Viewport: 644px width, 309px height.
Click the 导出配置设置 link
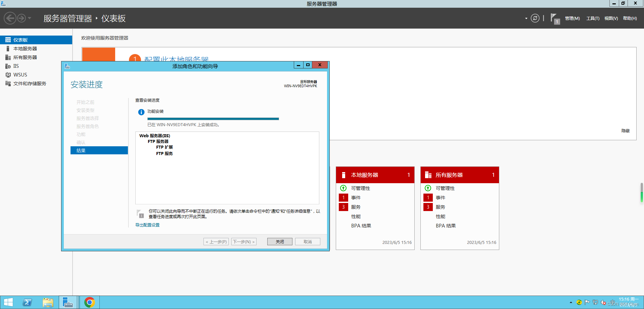pyautogui.click(x=147, y=225)
